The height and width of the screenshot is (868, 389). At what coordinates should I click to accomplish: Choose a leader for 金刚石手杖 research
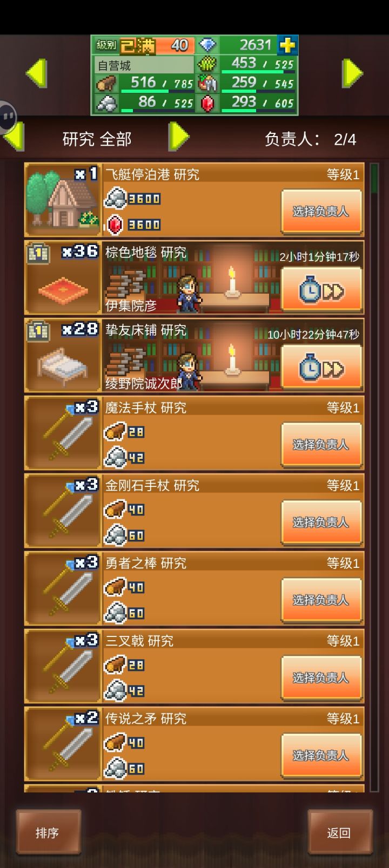(321, 522)
